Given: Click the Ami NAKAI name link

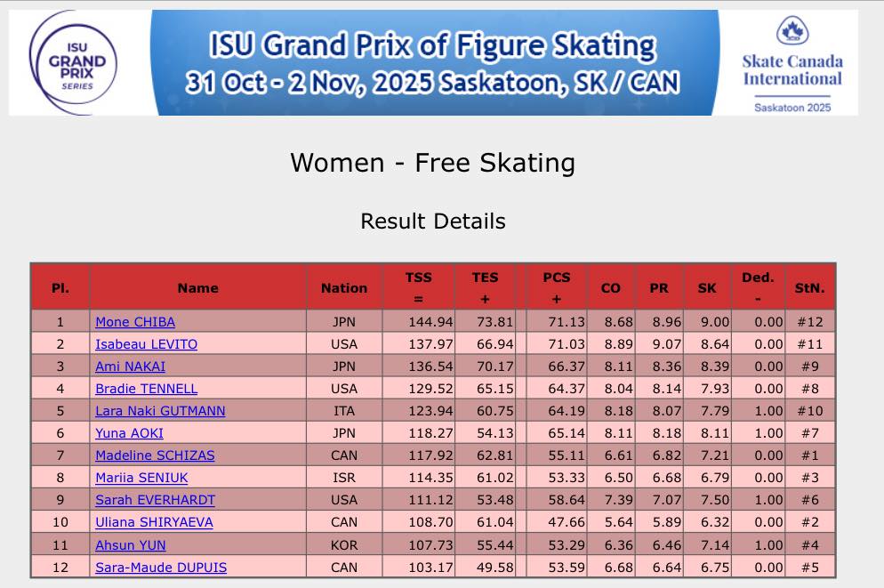Looking at the screenshot, I should pos(131,366).
